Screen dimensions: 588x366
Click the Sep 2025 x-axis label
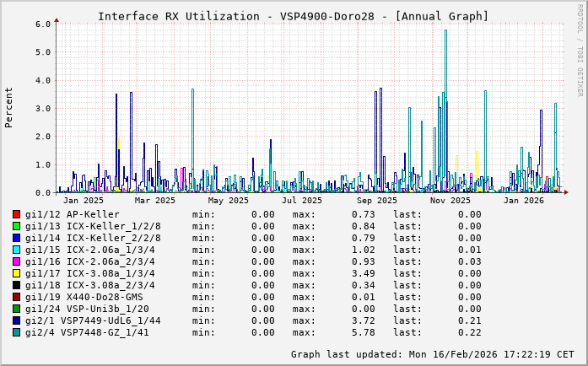coord(376,200)
